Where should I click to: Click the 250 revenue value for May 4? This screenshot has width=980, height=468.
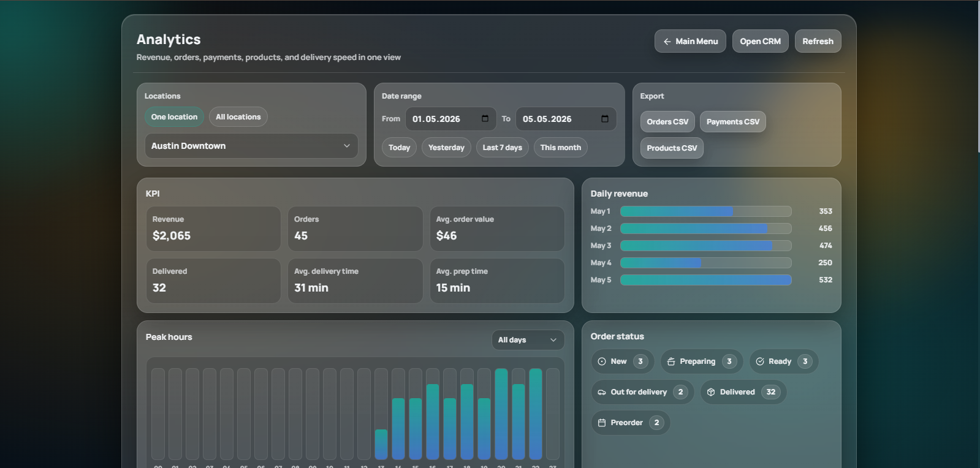(826, 263)
